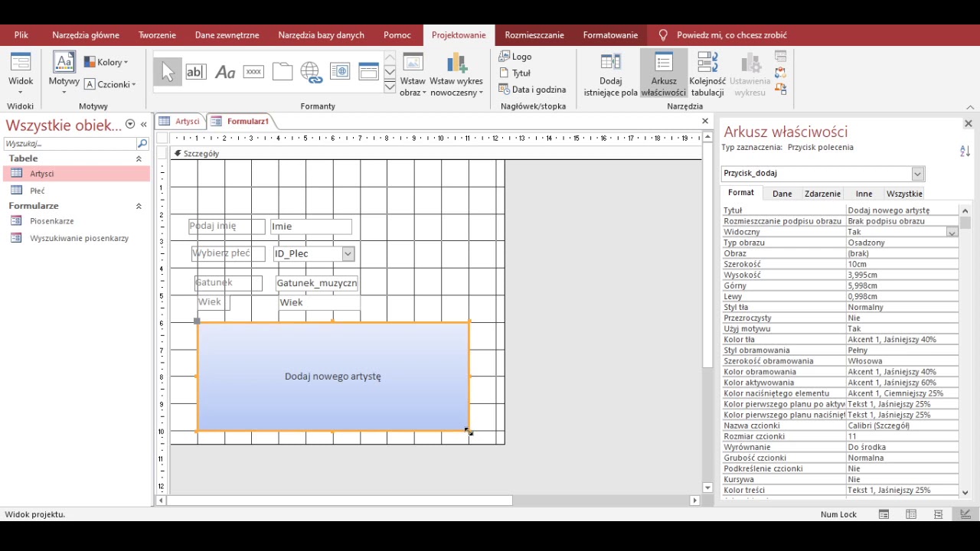Click Dodaj istniejące pola
Viewport: 980px width, 551px height.
(x=610, y=74)
